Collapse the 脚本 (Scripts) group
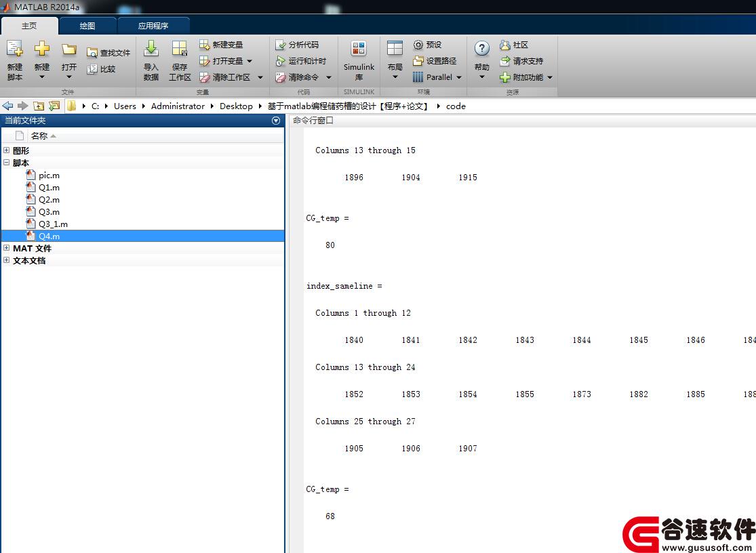The height and width of the screenshot is (553, 756). (x=6, y=163)
